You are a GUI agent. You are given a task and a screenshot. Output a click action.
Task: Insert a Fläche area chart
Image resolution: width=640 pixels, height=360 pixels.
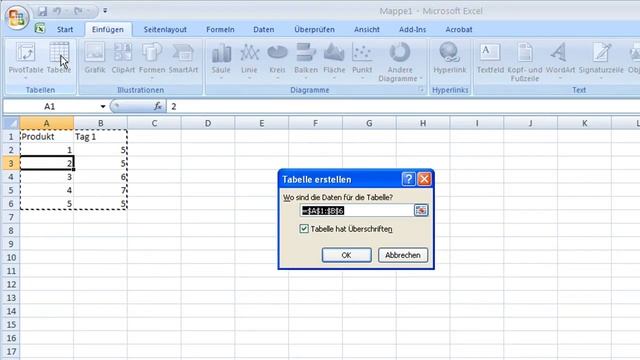click(334, 61)
